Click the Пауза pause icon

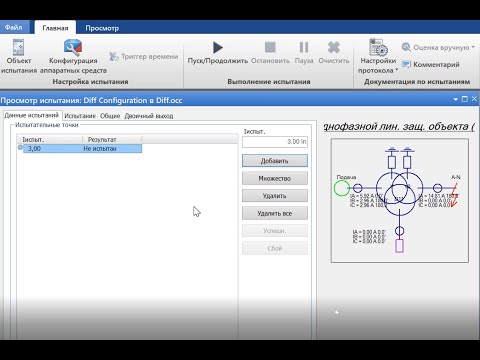[304, 47]
